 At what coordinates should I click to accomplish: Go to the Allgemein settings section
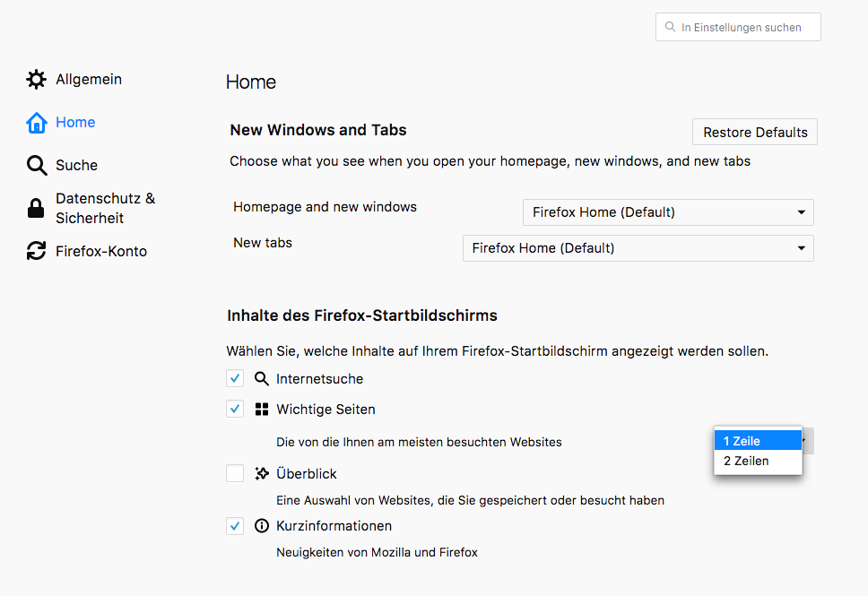[x=88, y=80]
